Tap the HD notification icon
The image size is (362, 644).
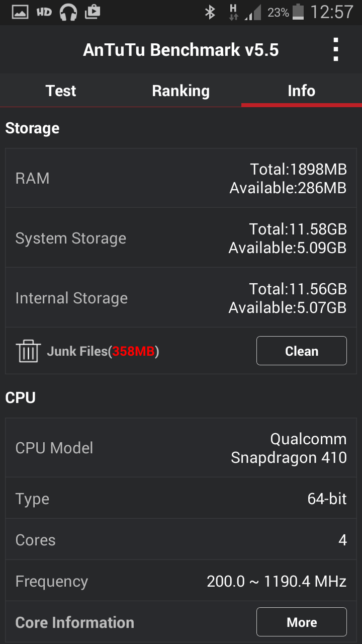(44, 12)
